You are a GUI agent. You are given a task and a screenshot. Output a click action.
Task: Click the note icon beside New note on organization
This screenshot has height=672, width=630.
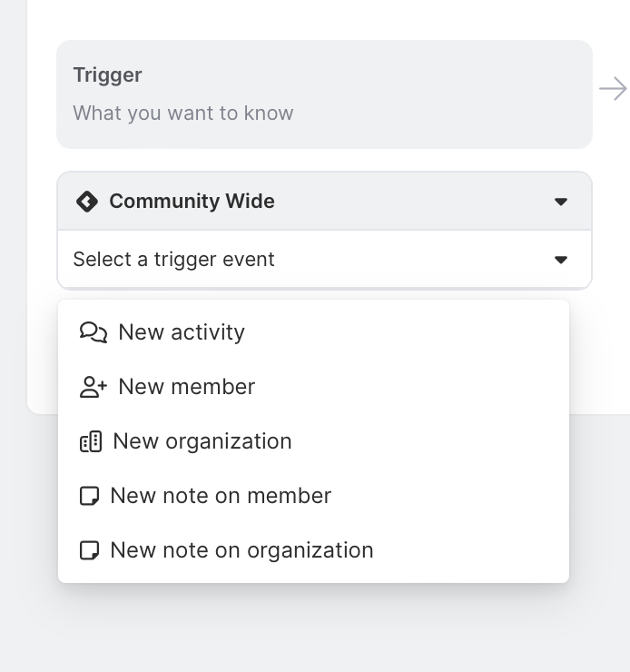point(89,550)
